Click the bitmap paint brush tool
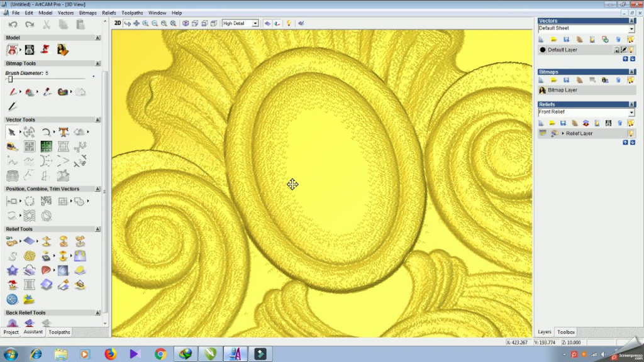This screenshot has height=362, width=644. click(12, 92)
